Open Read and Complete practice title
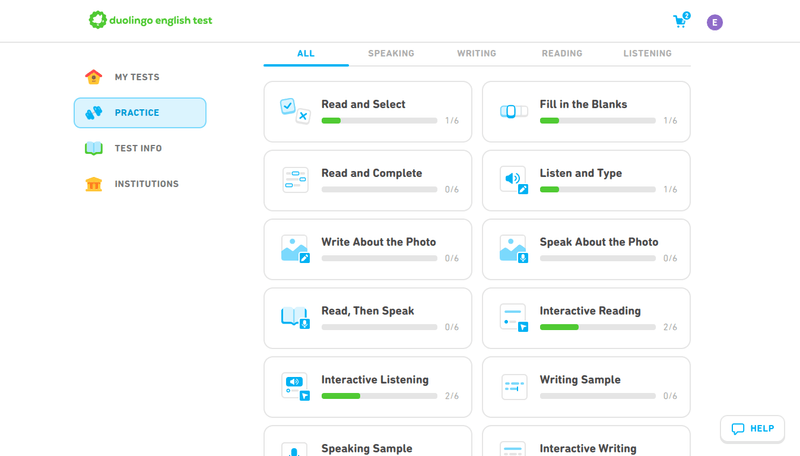Viewport: 800px width, 456px height. pyautogui.click(x=371, y=173)
